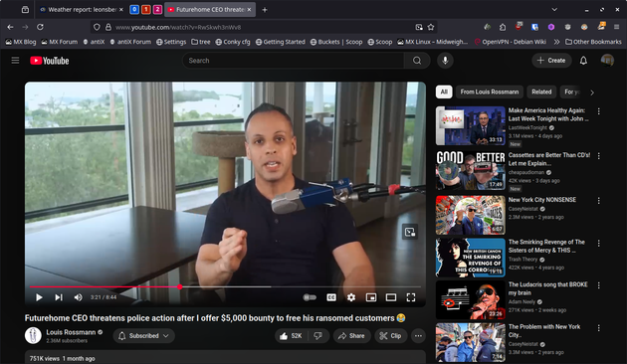Screen dimensions: 627x364
Task: Select the Related filter chip
Action: point(541,91)
